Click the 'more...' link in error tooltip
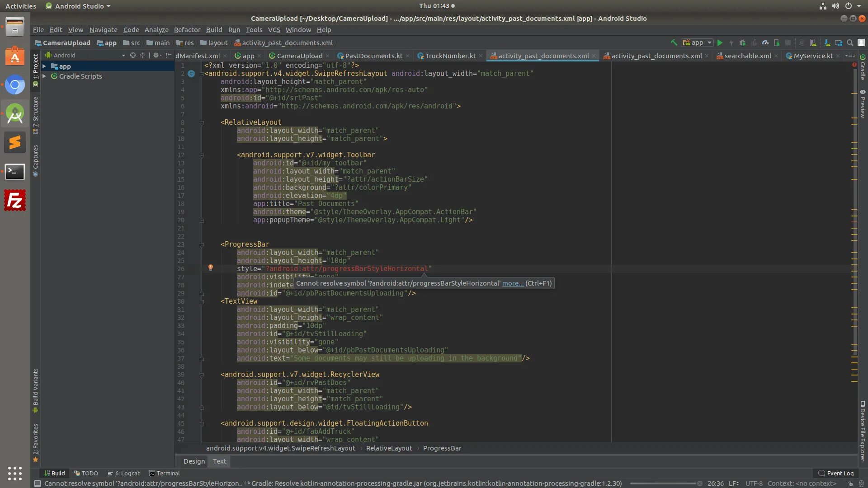The width and height of the screenshot is (868, 488). [513, 283]
